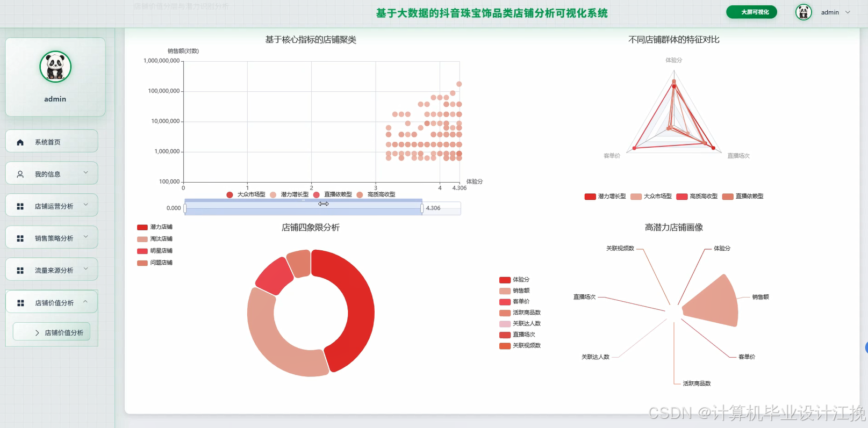
Task: Click the home icon beside 系统首页
Action: 20,142
